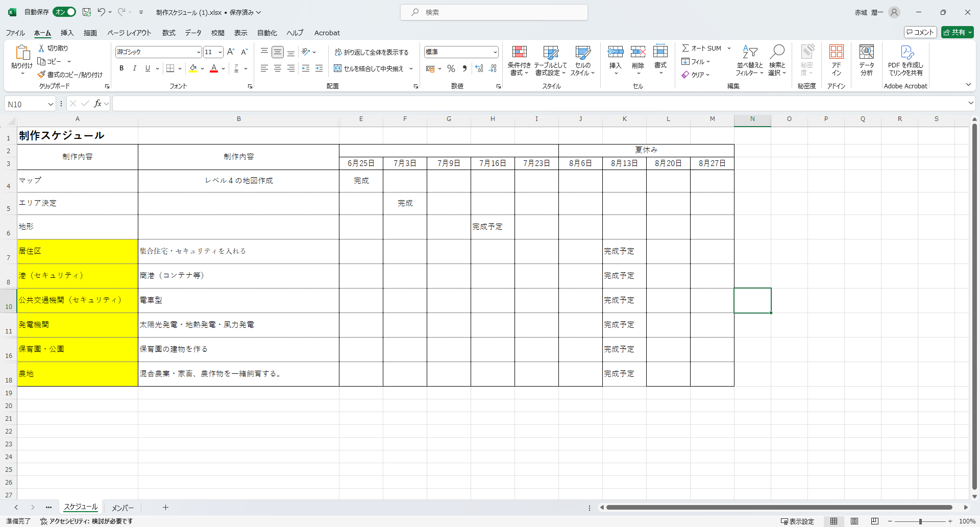The image size is (980, 527).
Task: Open Sort and Filter (並べ替えとフィルター)
Action: point(749,60)
